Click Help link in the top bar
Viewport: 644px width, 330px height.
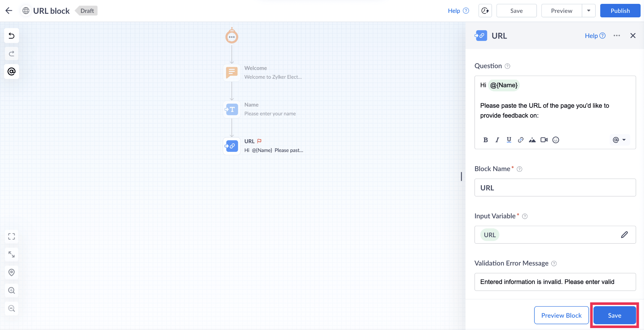click(458, 11)
